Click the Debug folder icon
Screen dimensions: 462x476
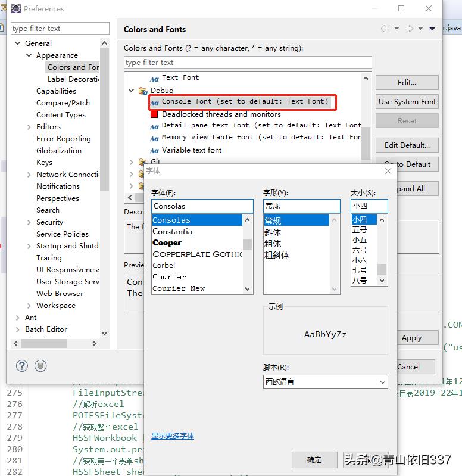[143, 91]
